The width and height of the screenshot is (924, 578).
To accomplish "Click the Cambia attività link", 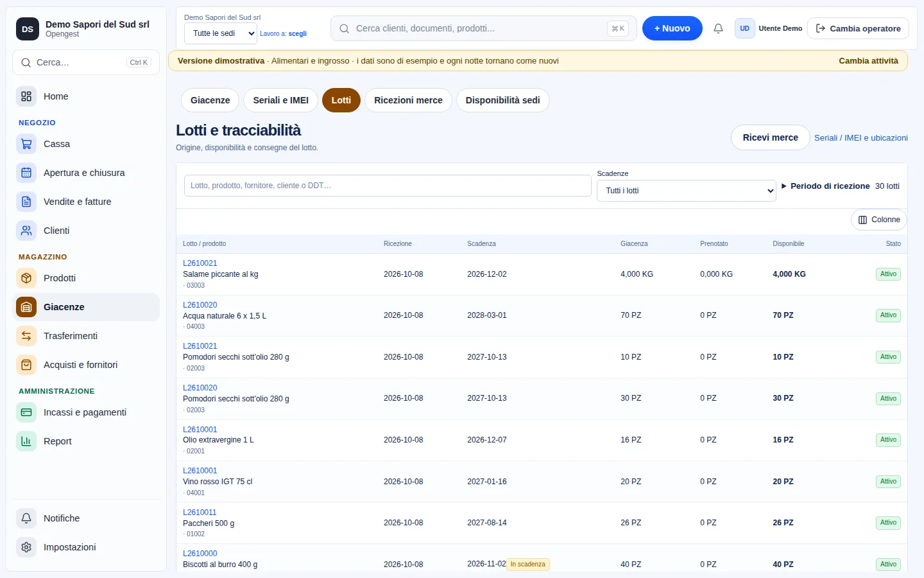I will 869,61.
